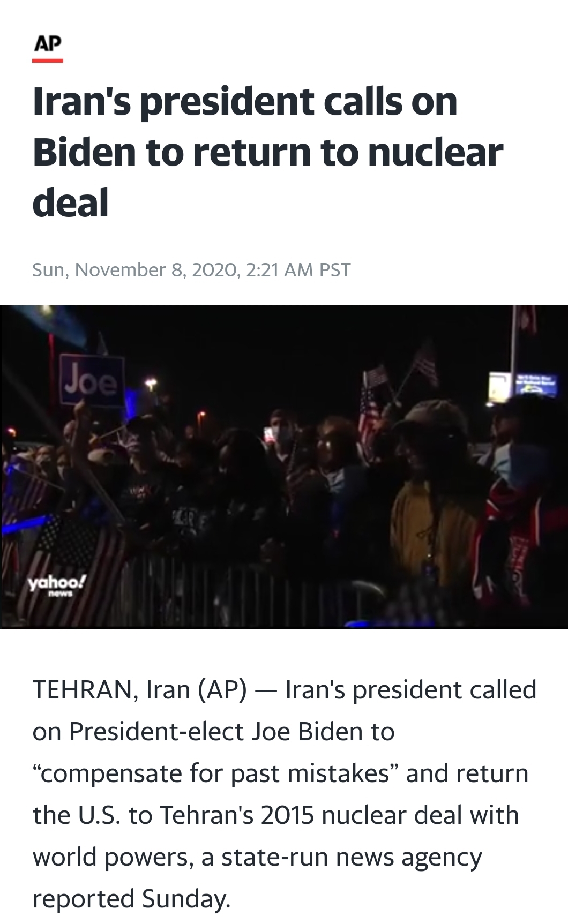Click the words "reported Sunday"
The width and height of the screenshot is (568, 924).
click(x=131, y=899)
